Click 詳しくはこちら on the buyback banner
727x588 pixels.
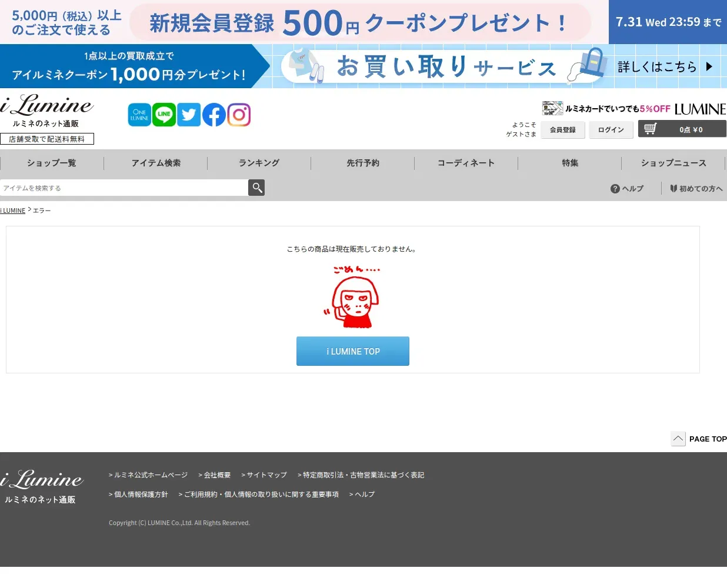[665, 66]
